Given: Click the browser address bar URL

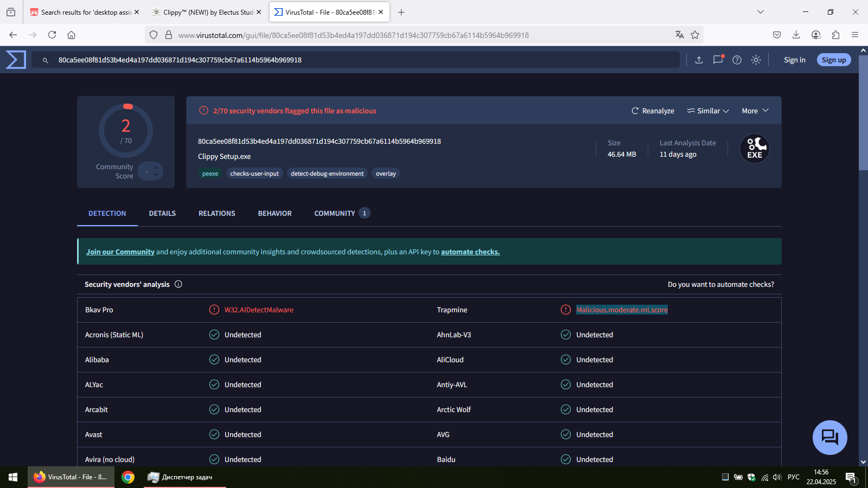Looking at the screenshot, I should point(353,35).
